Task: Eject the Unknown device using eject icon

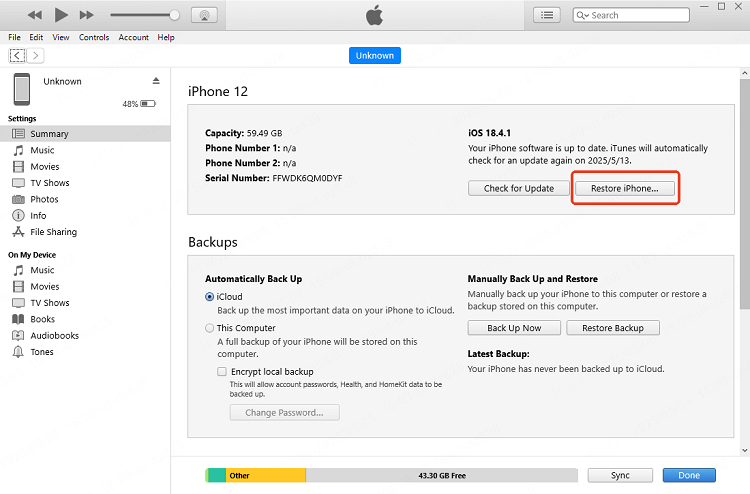Action: [156, 80]
